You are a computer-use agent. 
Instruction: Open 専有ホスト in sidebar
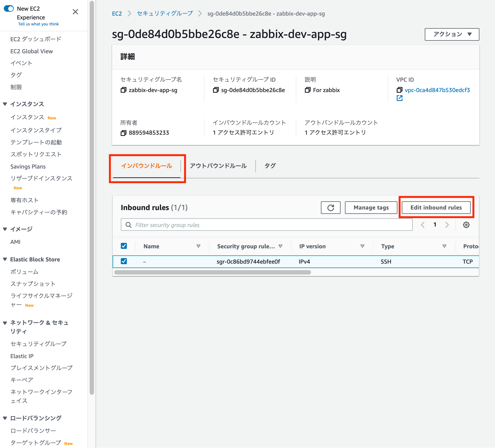coord(24,200)
